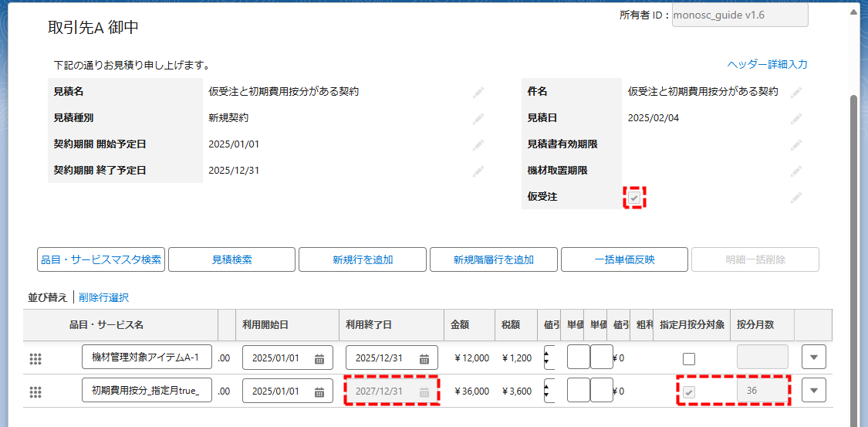Open calendar picker for first row 利用開始日
This screenshot has height=427, width=868.
click(319, 358)
